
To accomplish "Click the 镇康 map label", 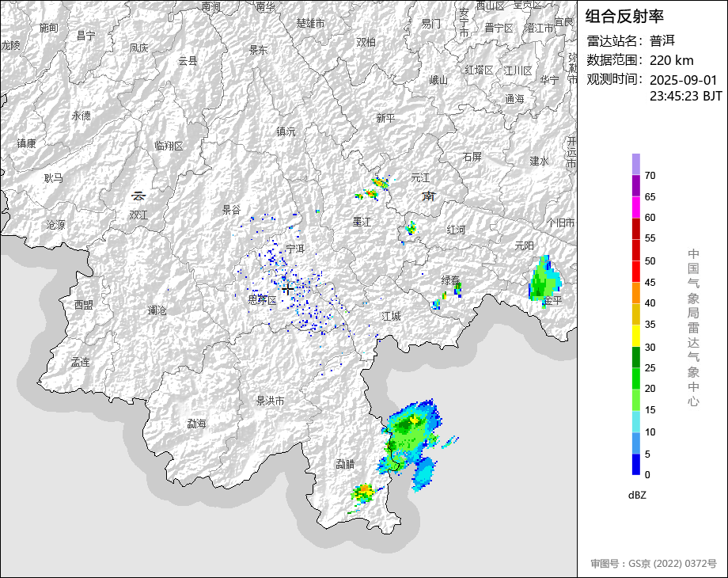I will (26, 143).
